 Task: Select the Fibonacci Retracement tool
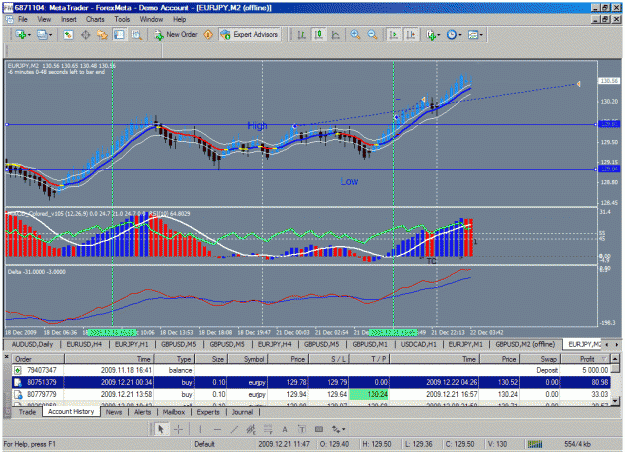tap(268, 430)
